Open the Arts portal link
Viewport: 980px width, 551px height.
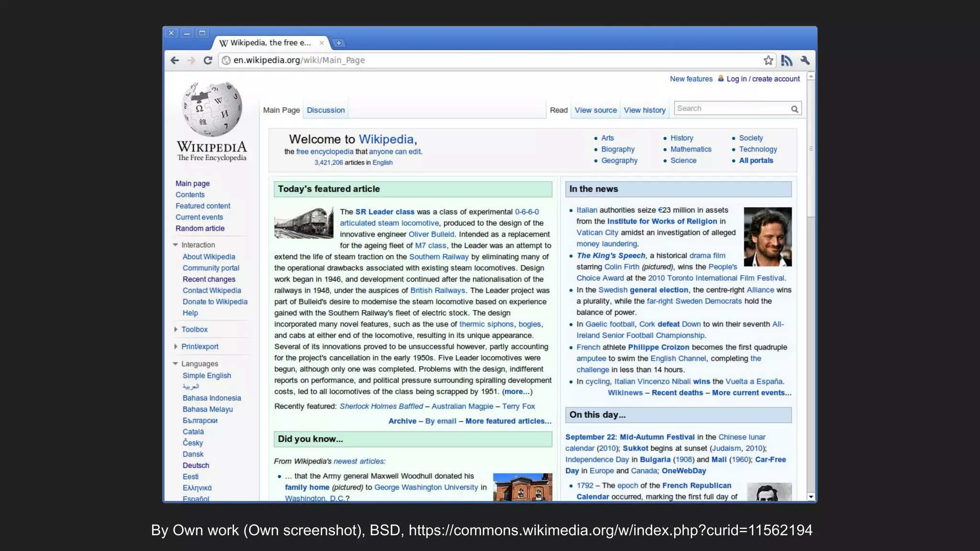607,138
